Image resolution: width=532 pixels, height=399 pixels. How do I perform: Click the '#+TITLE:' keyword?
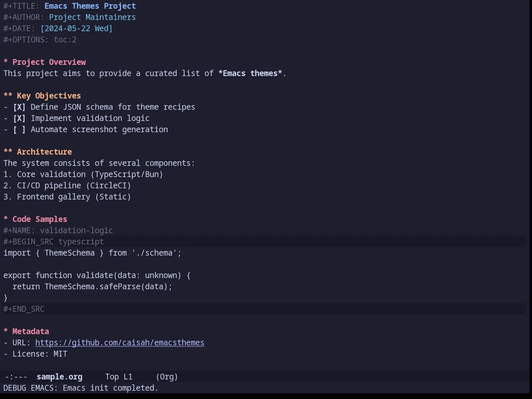point(22,6)
